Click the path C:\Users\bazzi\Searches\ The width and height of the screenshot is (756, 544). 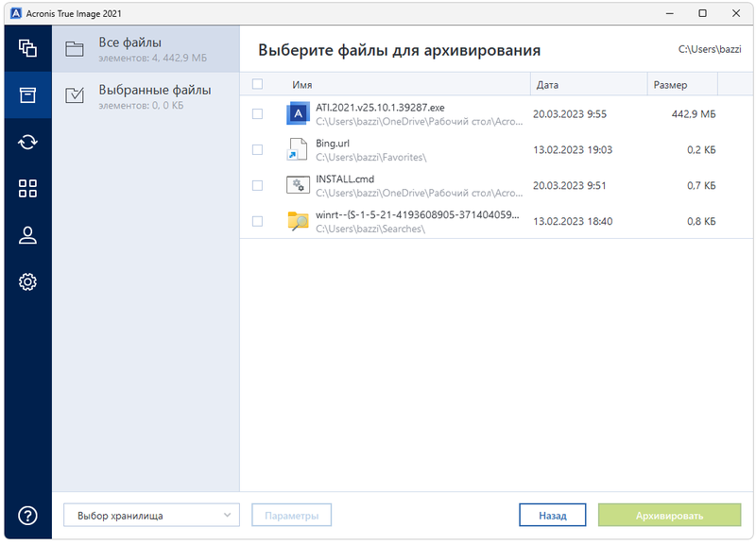(370, 229)
